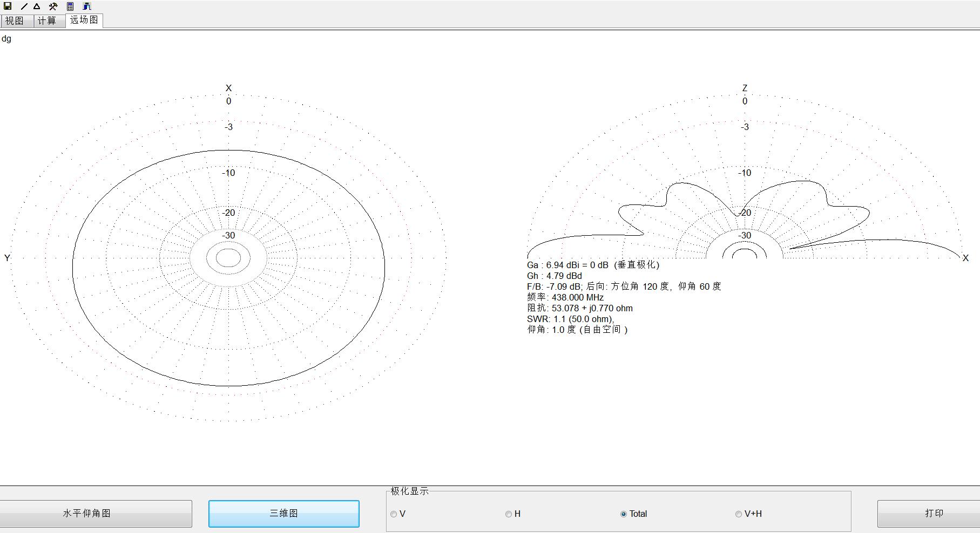Click the 水平仰角图 button
980x533 pixels.
pos(87,514)
